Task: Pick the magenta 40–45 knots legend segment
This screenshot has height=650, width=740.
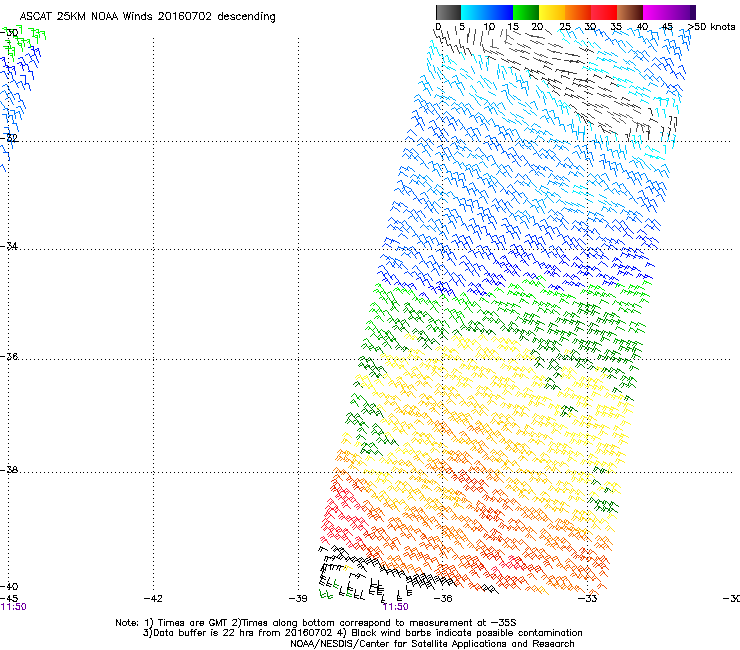Action: click(656, 12)
